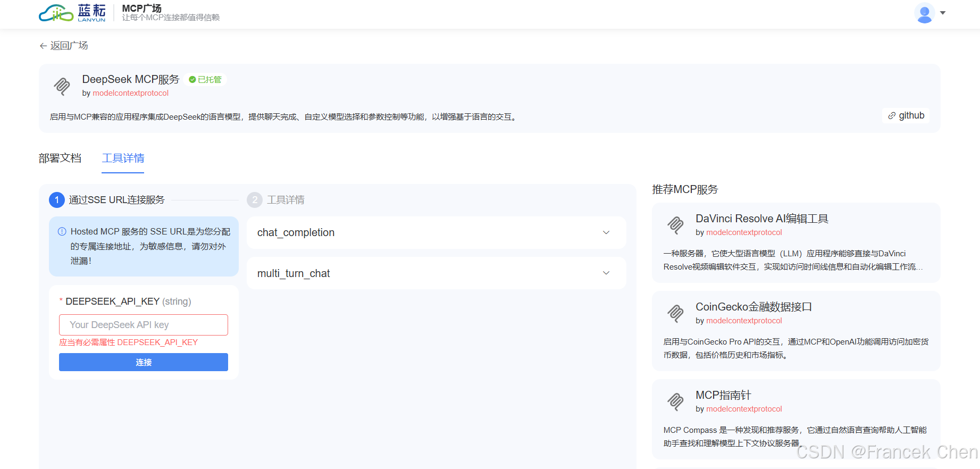Click the DeepSeek MCP service paperclip icon
This screenshot has height=469, width=980.
click(x=62, y=86)
